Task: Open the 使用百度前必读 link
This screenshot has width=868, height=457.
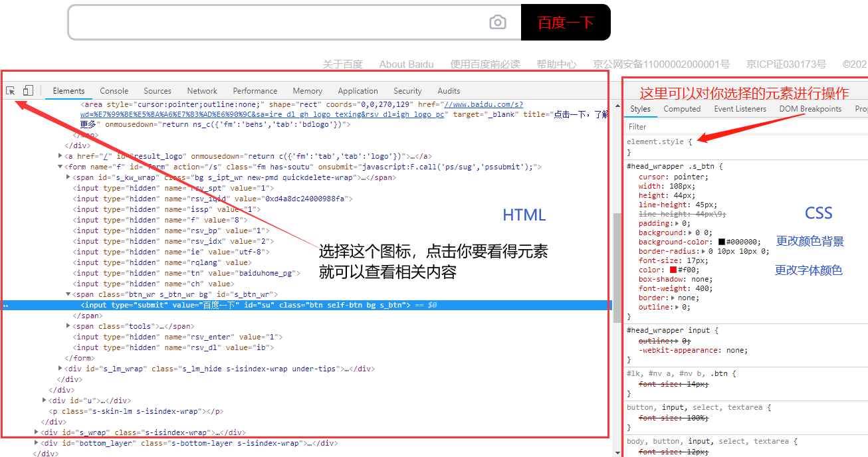Action: pyautogui.click(x=485, y=64)
